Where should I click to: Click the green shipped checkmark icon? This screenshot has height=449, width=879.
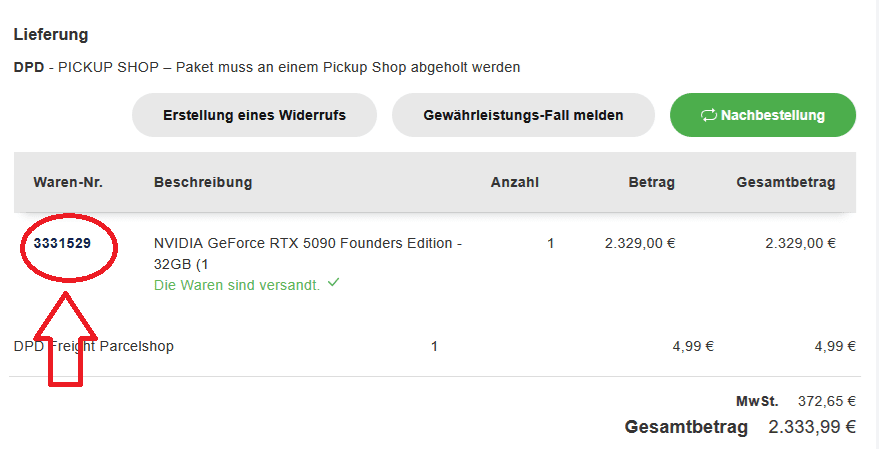(x=333, y=283)
